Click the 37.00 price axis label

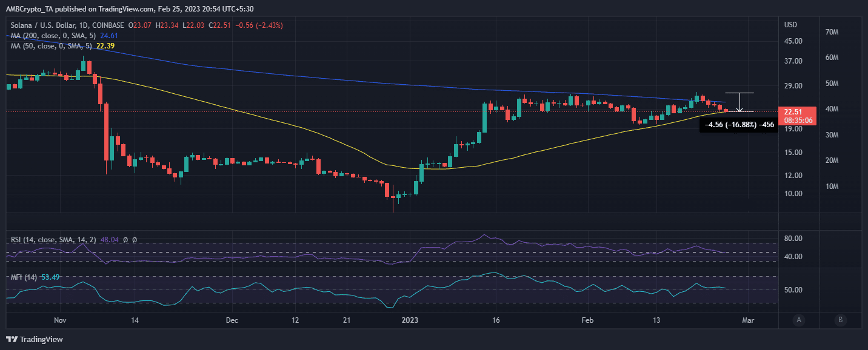793,61
